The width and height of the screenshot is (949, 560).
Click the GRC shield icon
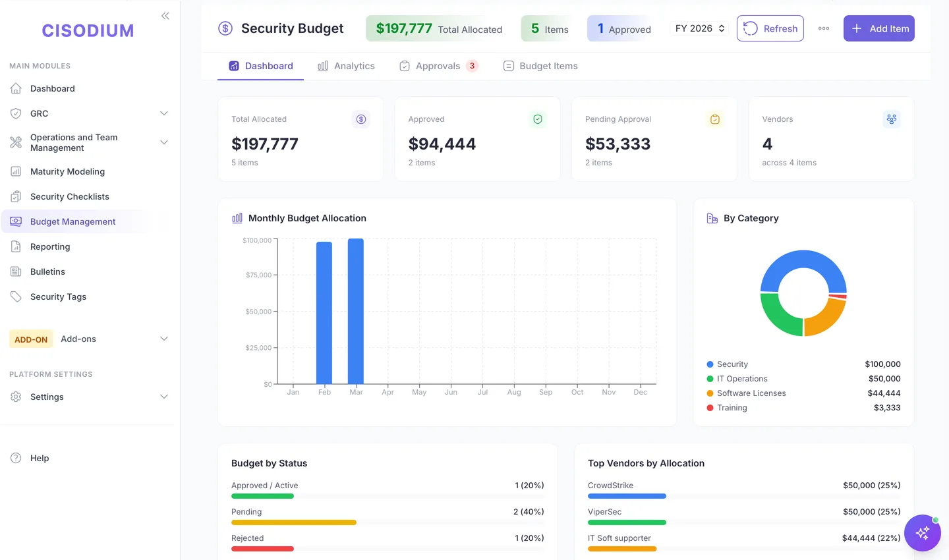click(16, 113)
